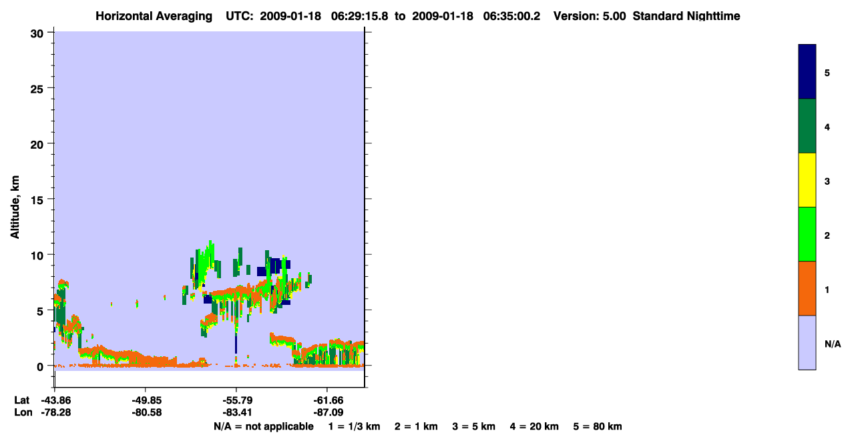The height and width of the screenshot is (445, 868).
Task: Click the 'Standard Nighttime' text
Action: coord(686,16)
